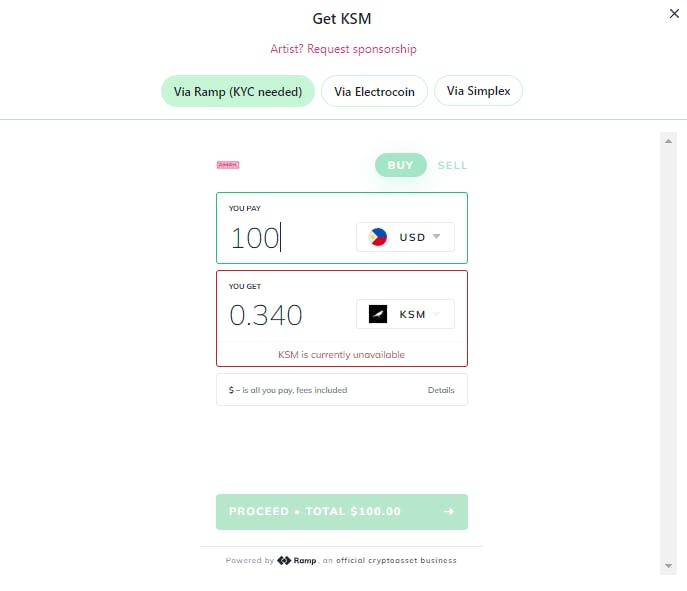Select the Via Ramp (KYC needed) tab
687x591 pixels.
point(238,91)
